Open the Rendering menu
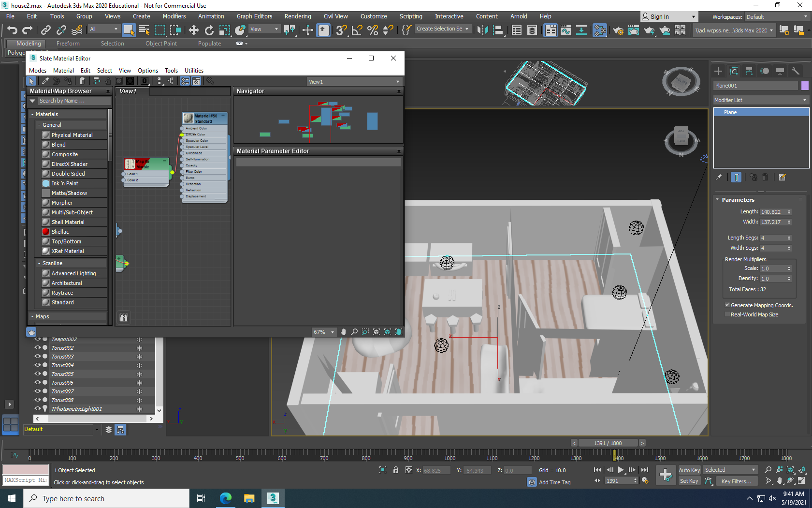 click(x=297, y=16)
